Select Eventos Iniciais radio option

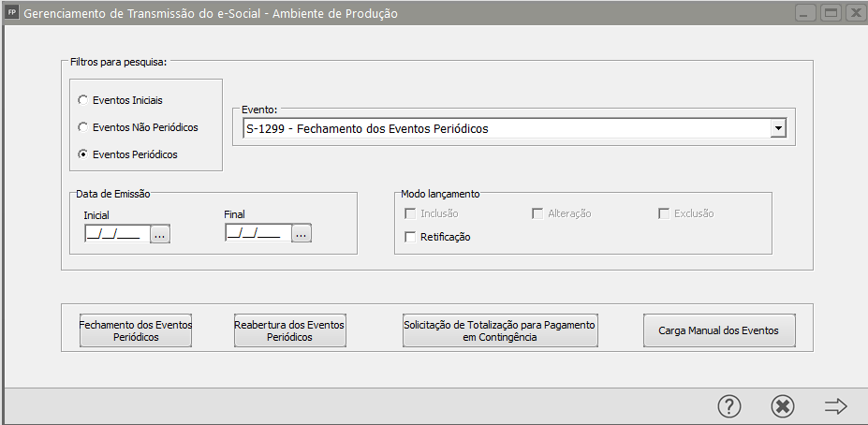[x=83, y=99]
